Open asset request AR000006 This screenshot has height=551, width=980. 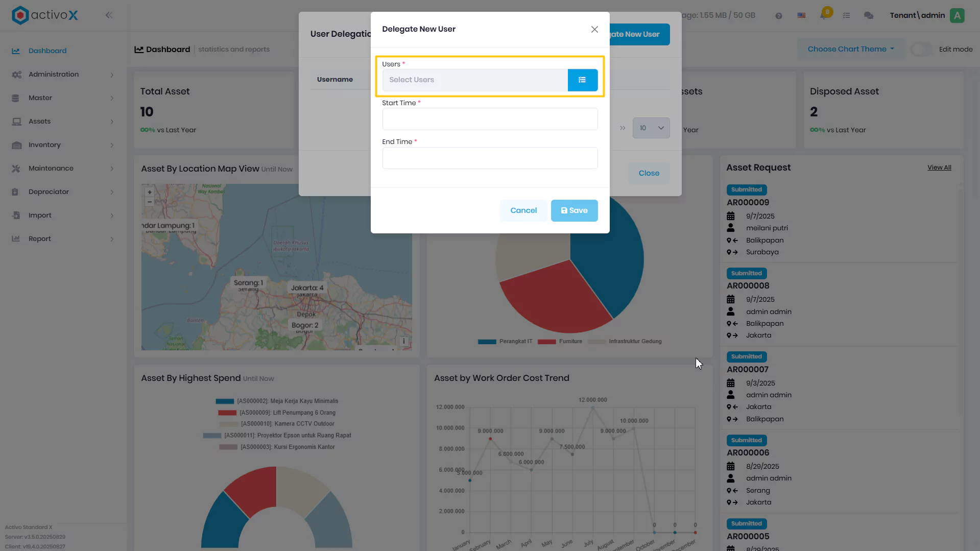[x=748, y=453]
